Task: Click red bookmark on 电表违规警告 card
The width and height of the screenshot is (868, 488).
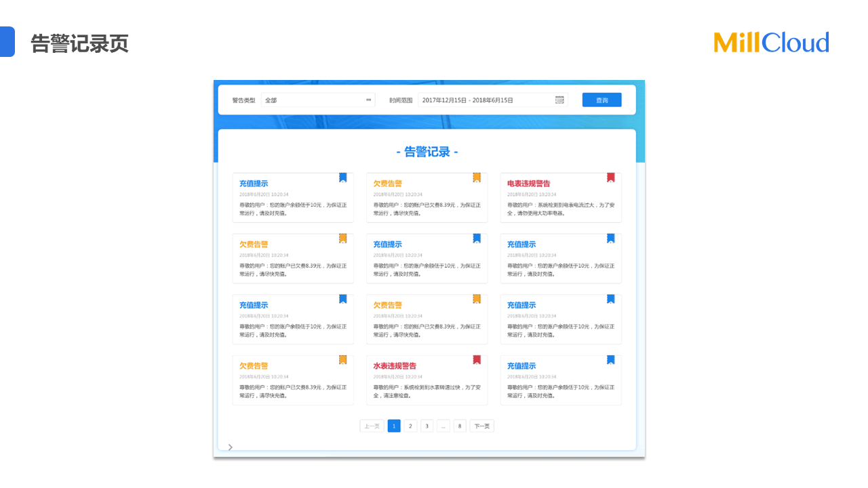Action: click(x=610, y=178)
